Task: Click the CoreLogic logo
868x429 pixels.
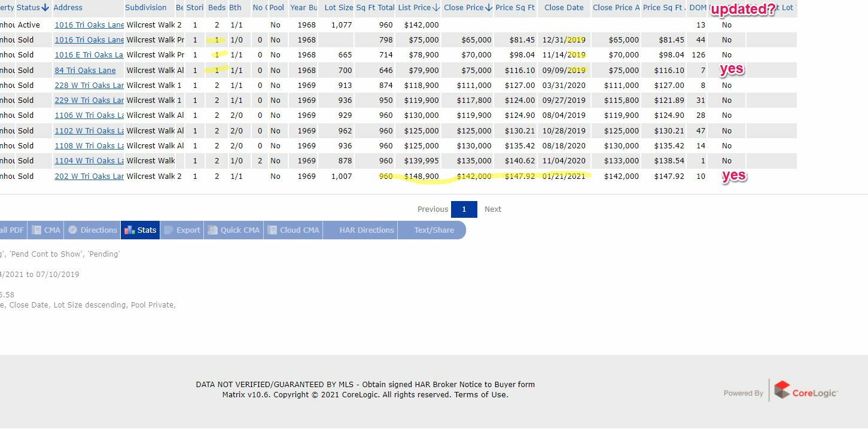Action: (x=805, y=392)
